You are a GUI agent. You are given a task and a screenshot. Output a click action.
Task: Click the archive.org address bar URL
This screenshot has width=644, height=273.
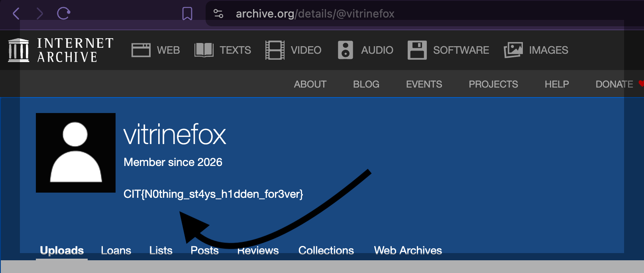pyautogui.click(x=315, y=14)
